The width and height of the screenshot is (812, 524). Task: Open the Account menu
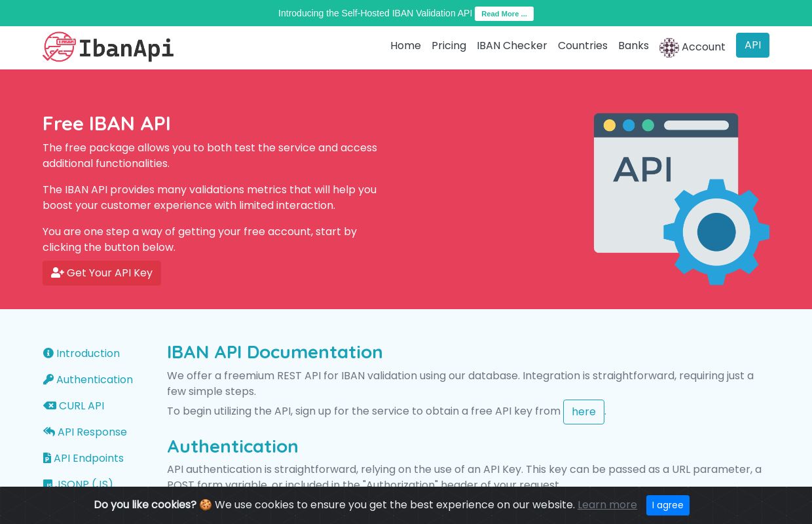692,47
